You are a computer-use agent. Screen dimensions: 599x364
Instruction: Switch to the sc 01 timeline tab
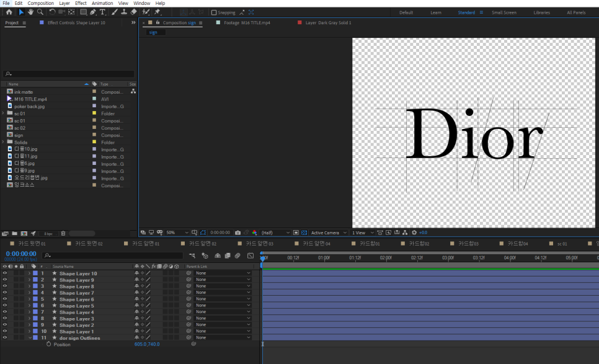tap(562, 244)
